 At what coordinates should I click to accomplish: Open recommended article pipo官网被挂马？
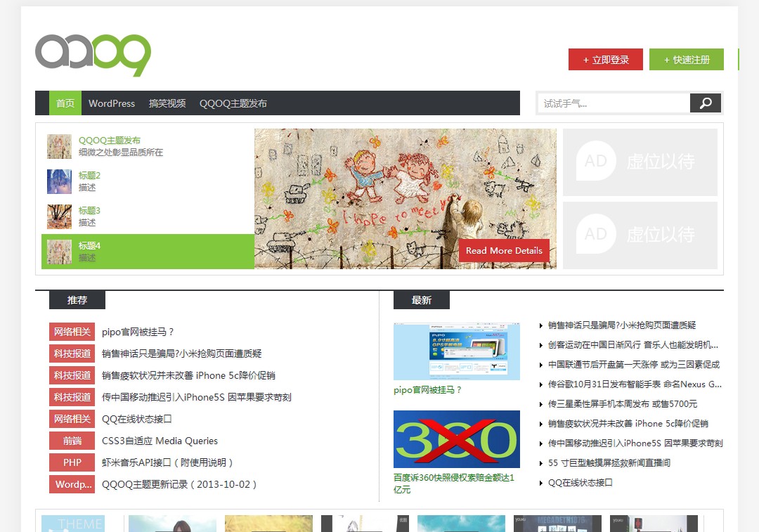(x=138, y=332)
